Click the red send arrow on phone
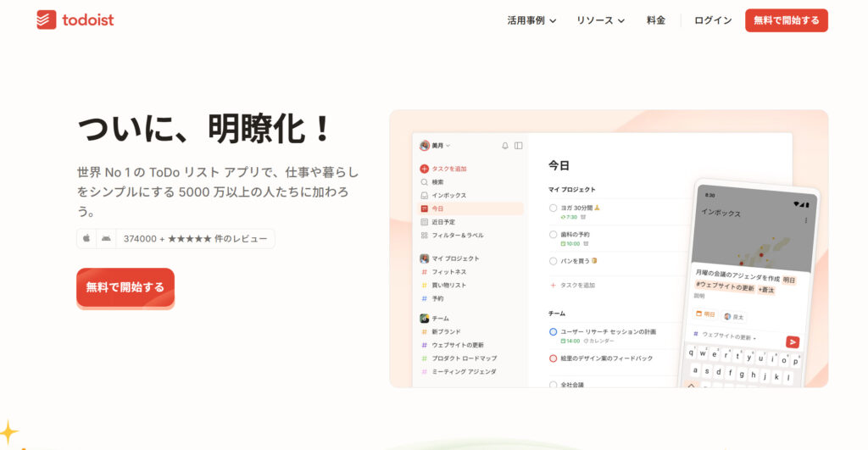This screenshot has height=450, width=868. (x=793, y=342)
